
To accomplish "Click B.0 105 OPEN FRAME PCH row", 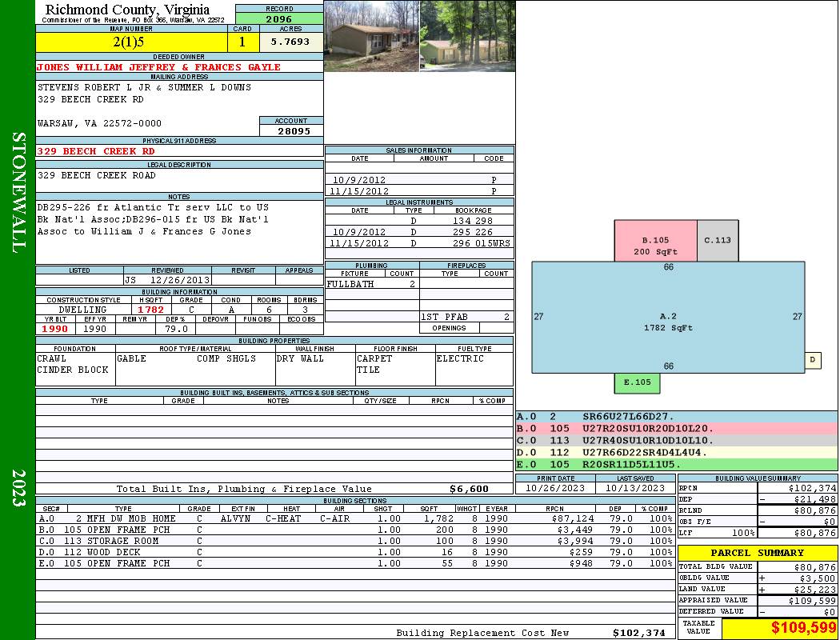I will [354, 530].
